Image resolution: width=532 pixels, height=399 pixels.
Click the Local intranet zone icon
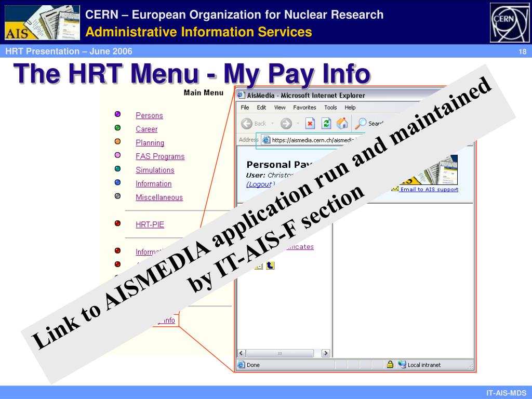402,364
